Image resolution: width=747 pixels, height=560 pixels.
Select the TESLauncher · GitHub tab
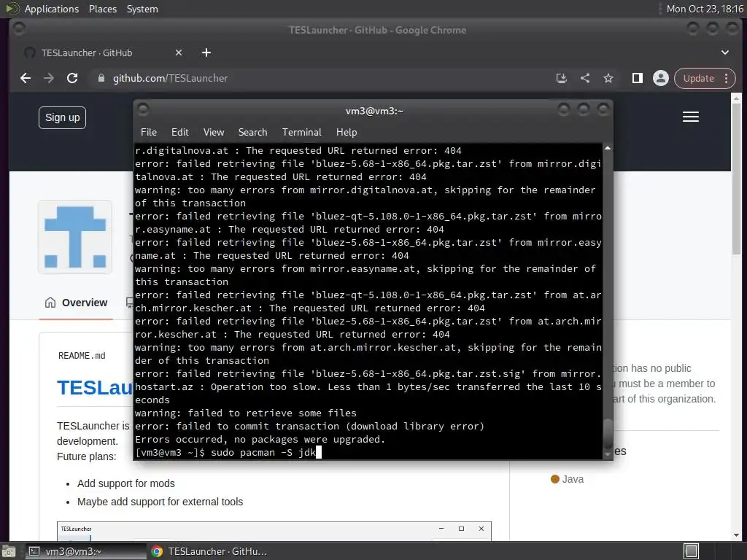102,52
